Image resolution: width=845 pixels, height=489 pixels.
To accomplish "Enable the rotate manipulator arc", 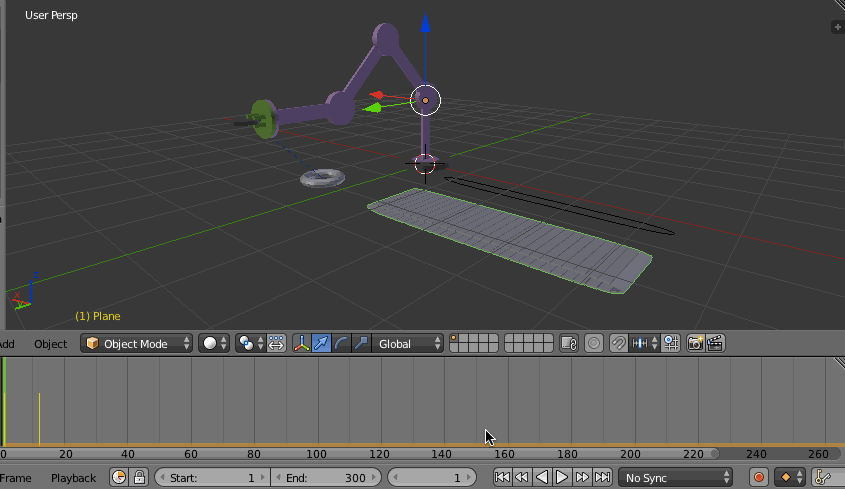I will pyautogui.click(x=341, y=343).
